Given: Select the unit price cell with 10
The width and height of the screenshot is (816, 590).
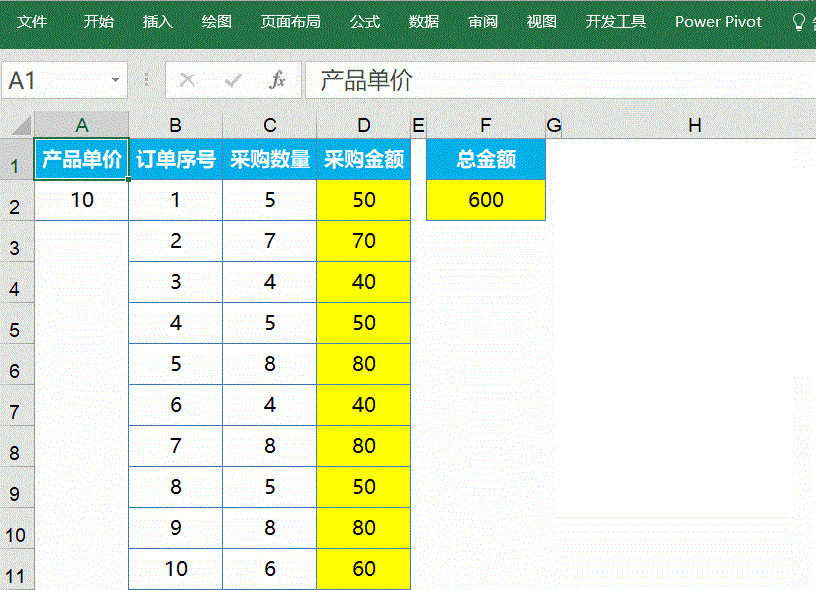Looking at the screenshot, I should pyautogui.click(x=82, y=200).
